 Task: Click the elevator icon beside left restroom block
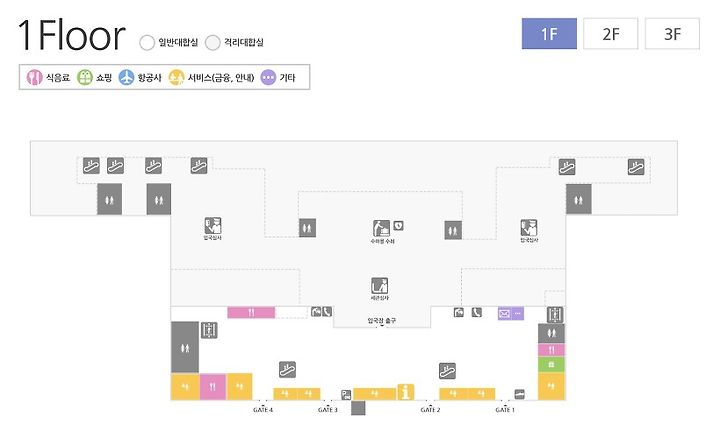(x=209, y=330)
